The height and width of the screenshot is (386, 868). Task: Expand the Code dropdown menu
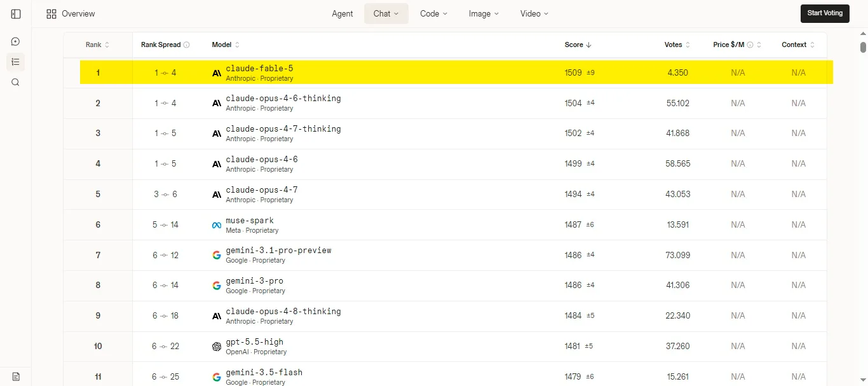click(x=433, y=13)
